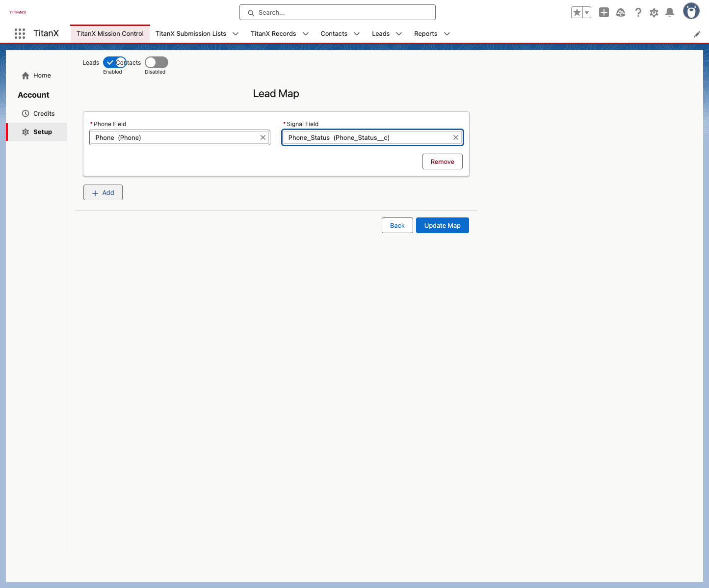
Task: Open the TitanX Records tab
Action: (x=273, y=34)
